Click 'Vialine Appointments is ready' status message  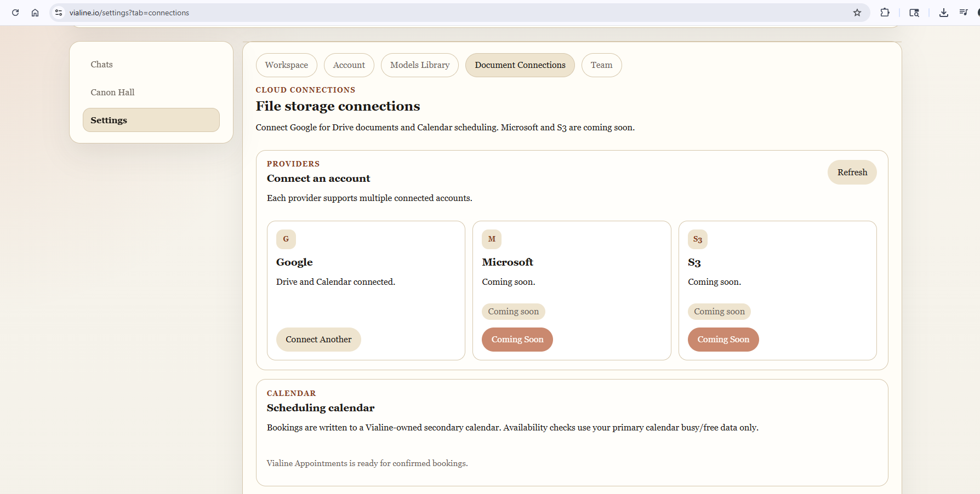coord(367,463)
